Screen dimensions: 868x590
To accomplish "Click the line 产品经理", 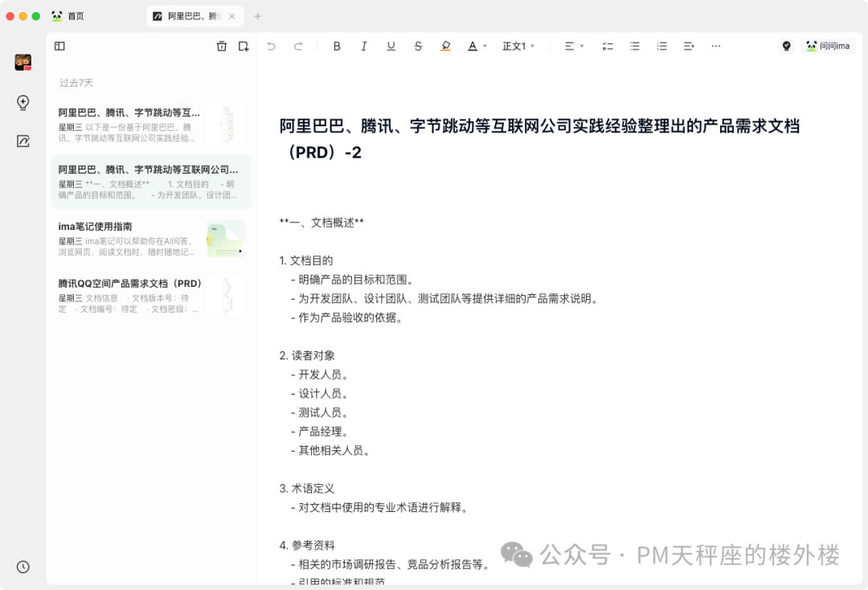I will 320,432.
